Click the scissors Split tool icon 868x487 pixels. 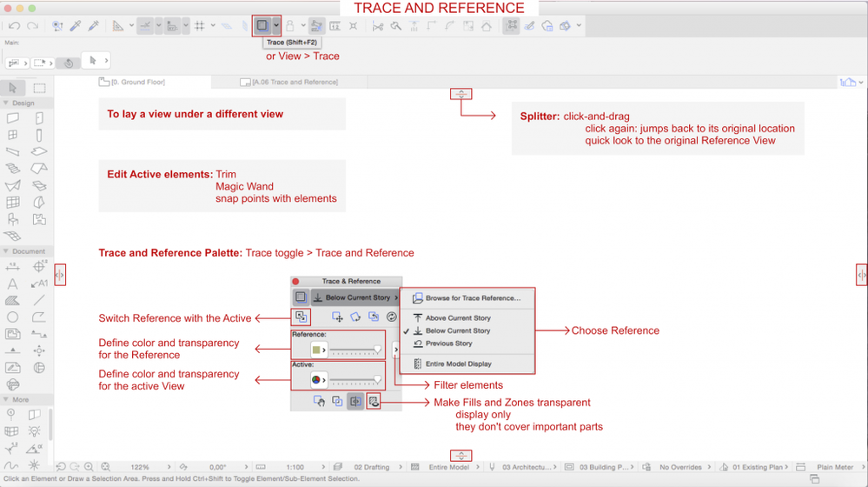click(x=378, y=25)
